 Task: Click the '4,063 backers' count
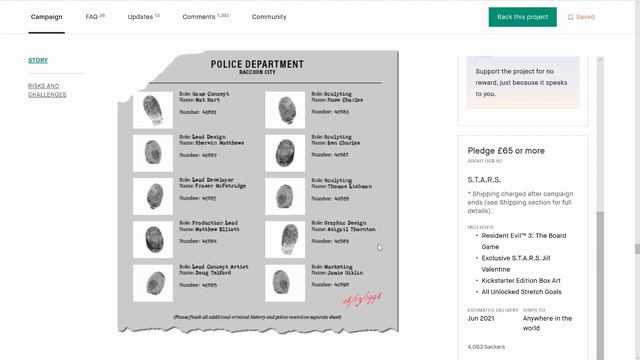pos(486,347)
